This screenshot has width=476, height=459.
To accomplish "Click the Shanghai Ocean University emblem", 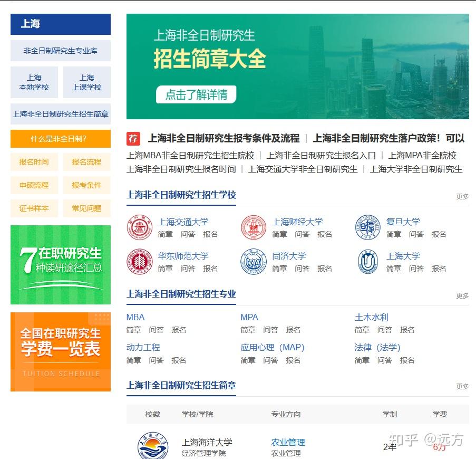I will (x=153, y=446).
